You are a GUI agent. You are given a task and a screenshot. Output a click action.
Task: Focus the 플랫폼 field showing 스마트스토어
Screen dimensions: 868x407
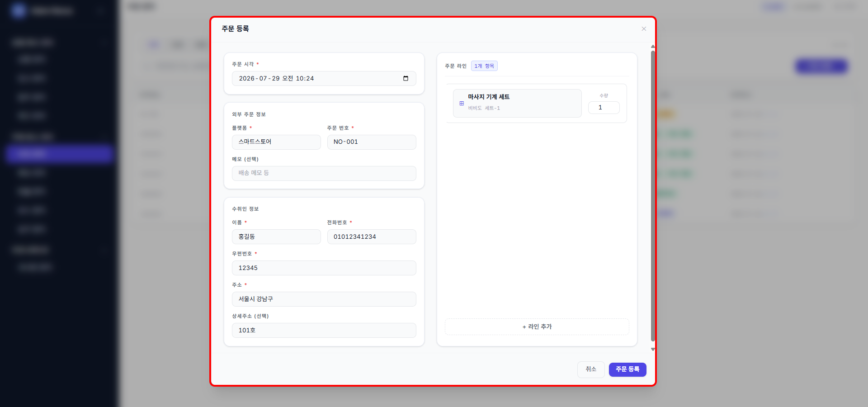pos(276,142)
